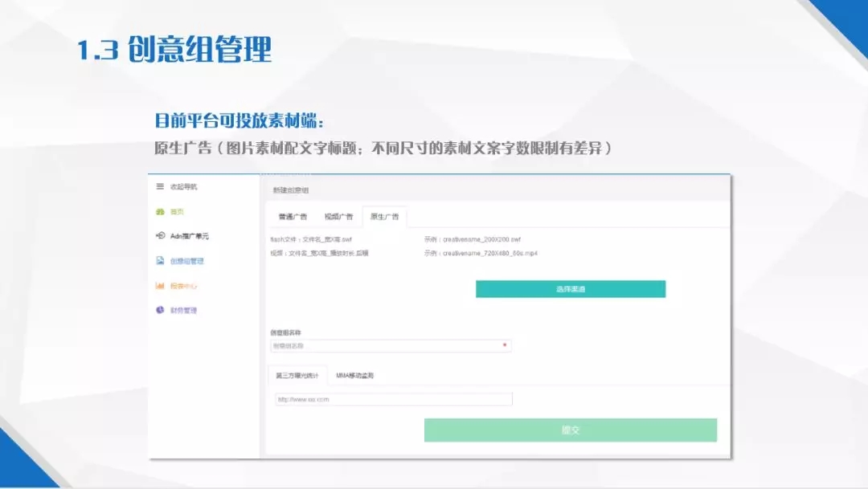The width and height of the screenshot is (868, 489).
Task: Click the red required asterisk marker
Action: coord(504,345)
